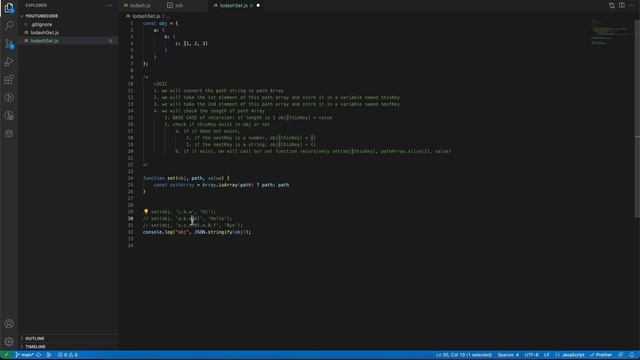The height and width of the screenshot is (360, 640).
Task: Open the Source Control view icon
Action: click(9, 44)
